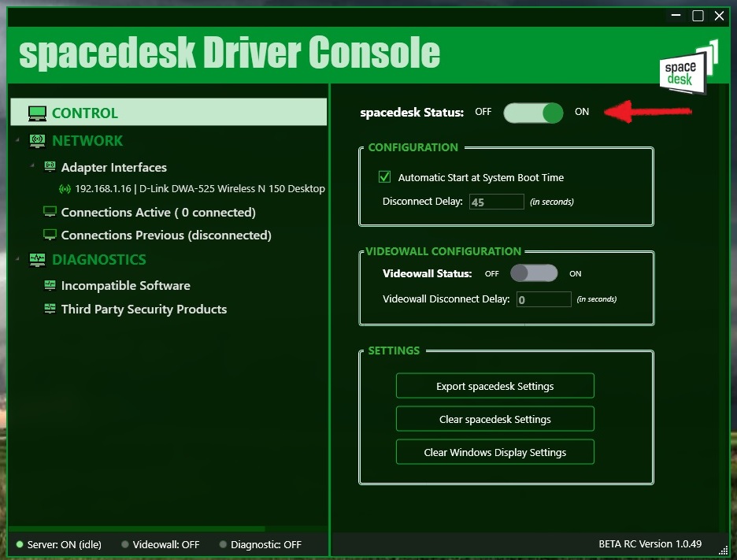Click the DIAGNOSTICS pulse monitor icon
This screenshot has width=737, height=560.
click(37, 260)
